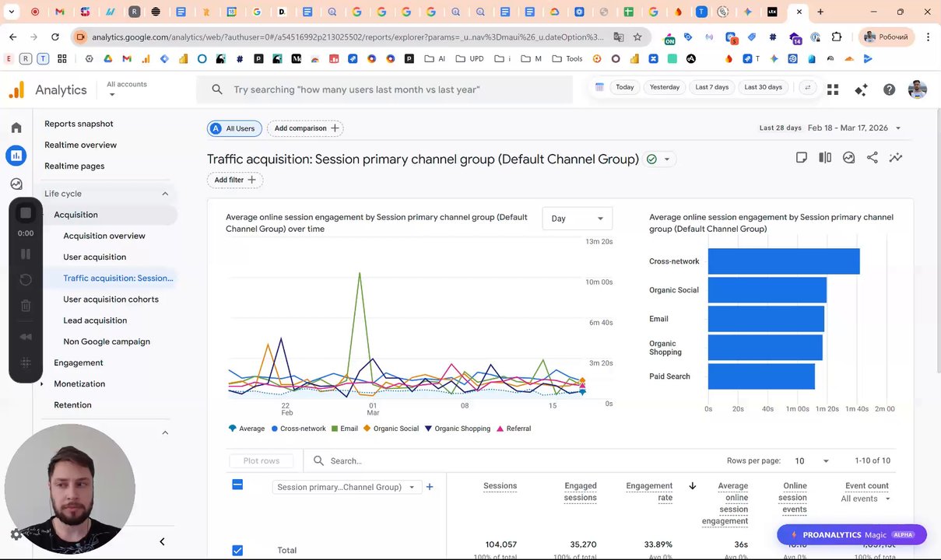Screen dimensions: 941x560
Task: Open the dropdown arrow beside report status
Action: [667, 159]
